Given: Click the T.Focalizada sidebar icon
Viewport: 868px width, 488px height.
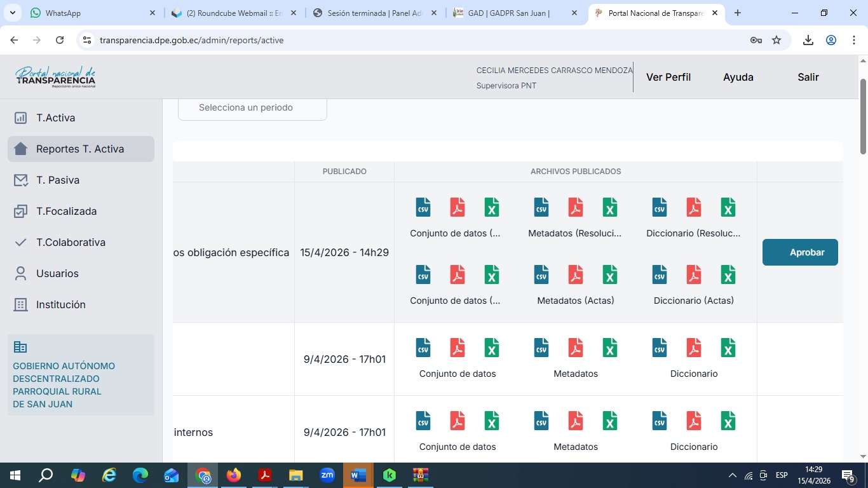Looking at the screenshot, I should click(x=21, y=212).
